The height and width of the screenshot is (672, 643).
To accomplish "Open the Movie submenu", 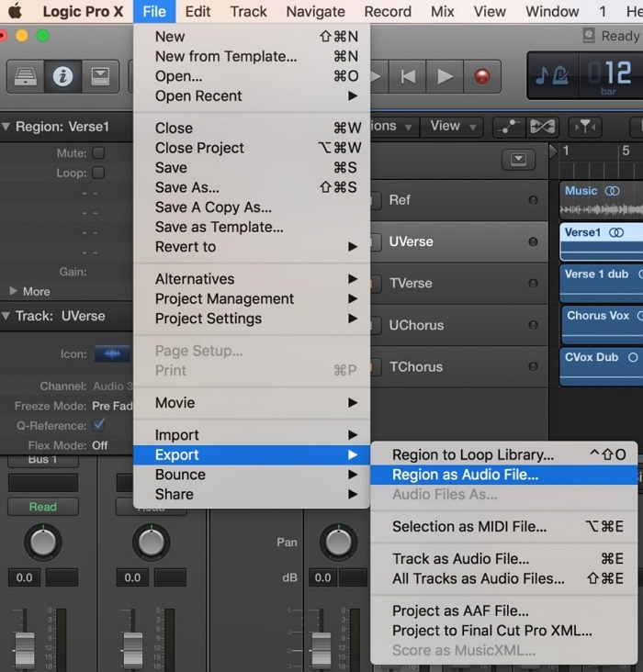I will (252, 402).
